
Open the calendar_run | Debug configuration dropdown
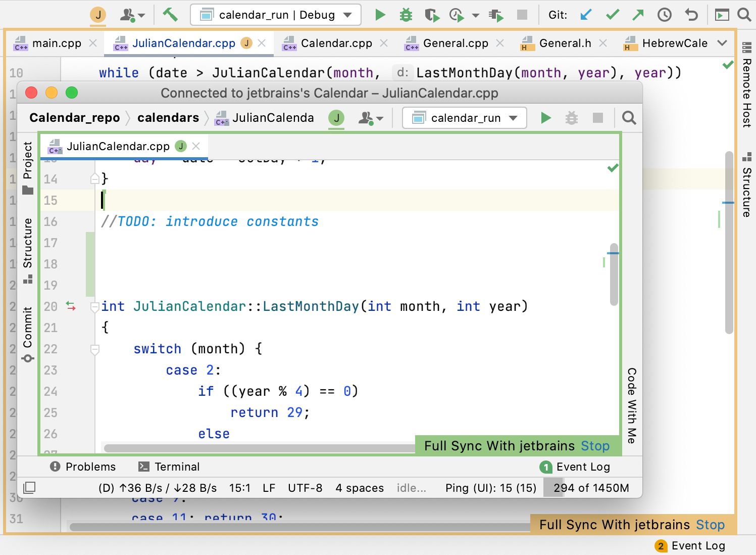(276, 15)
